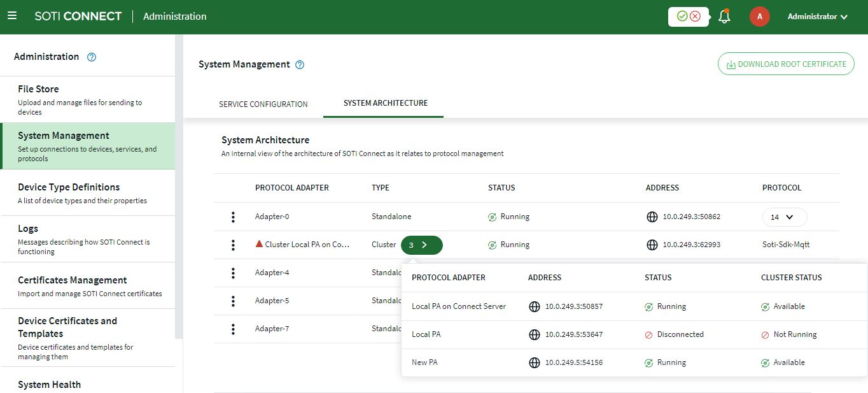Select the Adapter-0 name
This screenshot has width=868, height=393.
[x=272, y=217]
